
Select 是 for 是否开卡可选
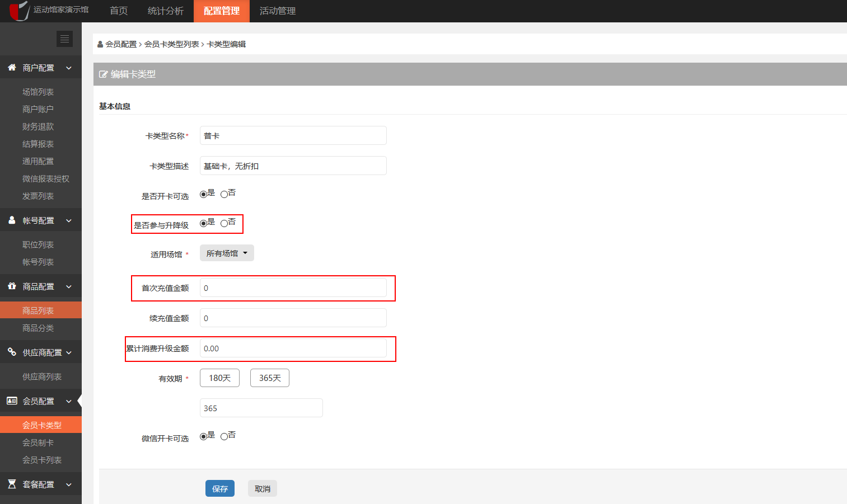[203, 194]
